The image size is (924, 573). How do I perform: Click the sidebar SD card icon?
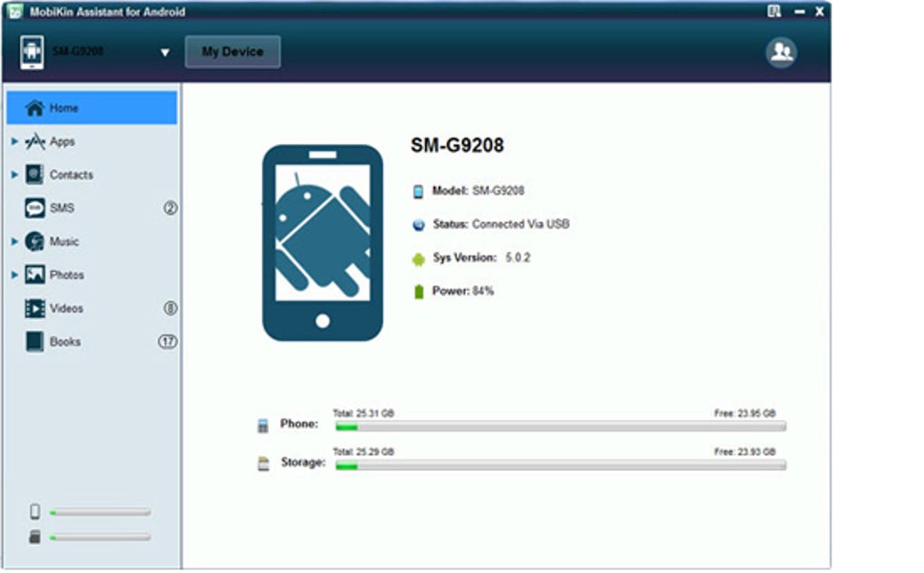[x=34, y=537]
